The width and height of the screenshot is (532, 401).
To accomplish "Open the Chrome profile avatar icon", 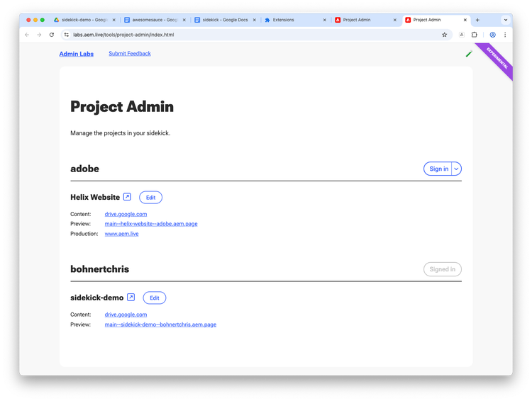I will [x=492, y=35].
